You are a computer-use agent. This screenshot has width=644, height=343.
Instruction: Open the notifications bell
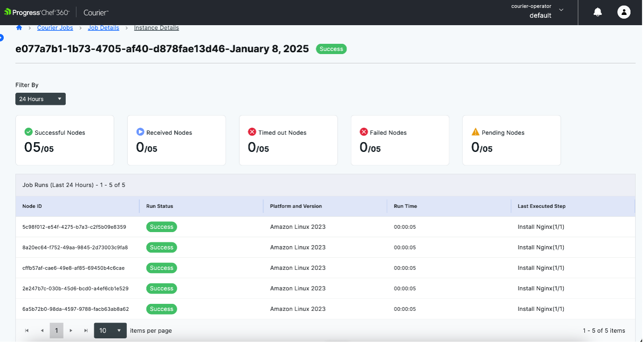(597, 12)
